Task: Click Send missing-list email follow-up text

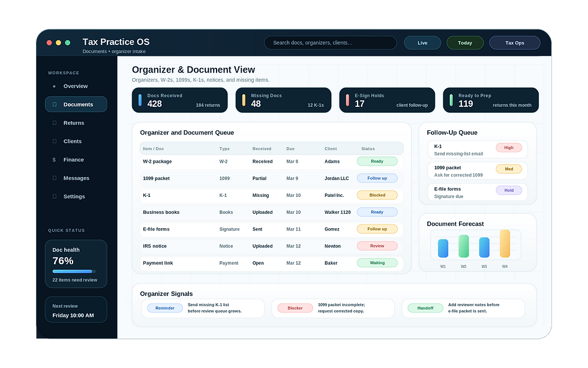Action: coord(458,154)
